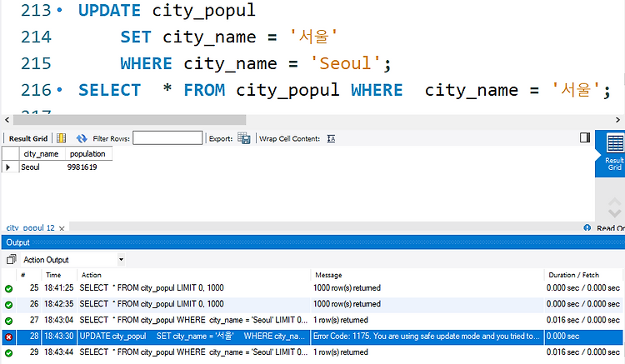Screen dimensions: 625x364
Task: Click the output copy icon beside Action Output
Action: [11, 260]
